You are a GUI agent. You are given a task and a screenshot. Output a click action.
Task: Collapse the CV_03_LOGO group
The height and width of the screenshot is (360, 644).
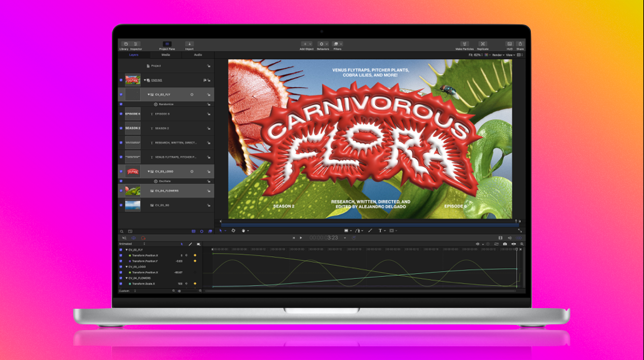click(149, 171)
